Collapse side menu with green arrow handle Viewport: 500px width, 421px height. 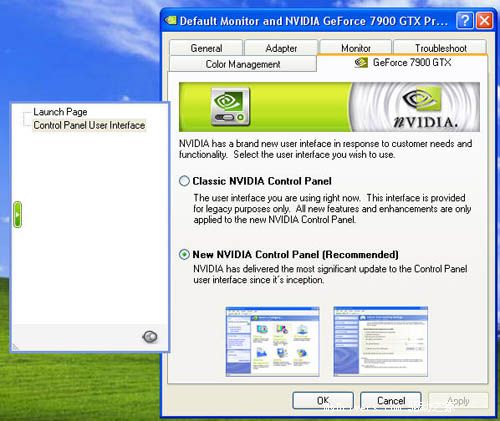coord(18,215)
